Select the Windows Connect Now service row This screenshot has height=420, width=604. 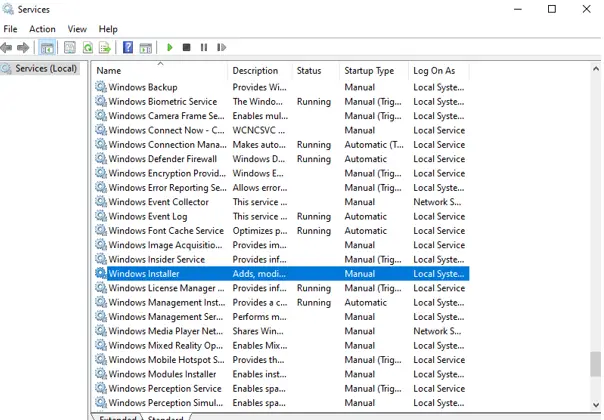281,130
